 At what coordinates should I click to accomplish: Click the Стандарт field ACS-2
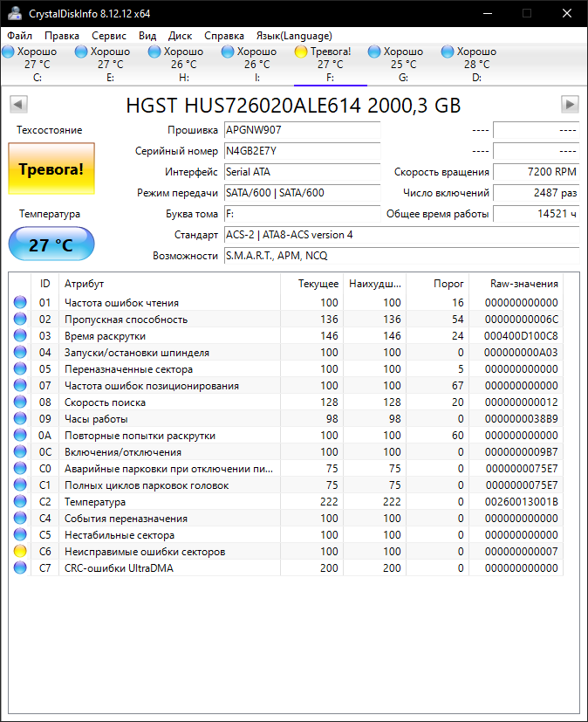401,235
